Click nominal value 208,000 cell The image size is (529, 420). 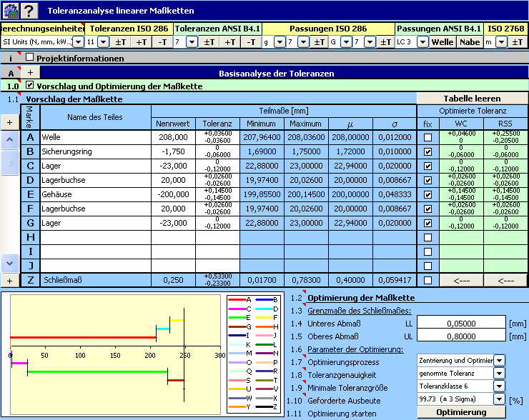click(x=174, y=137)
